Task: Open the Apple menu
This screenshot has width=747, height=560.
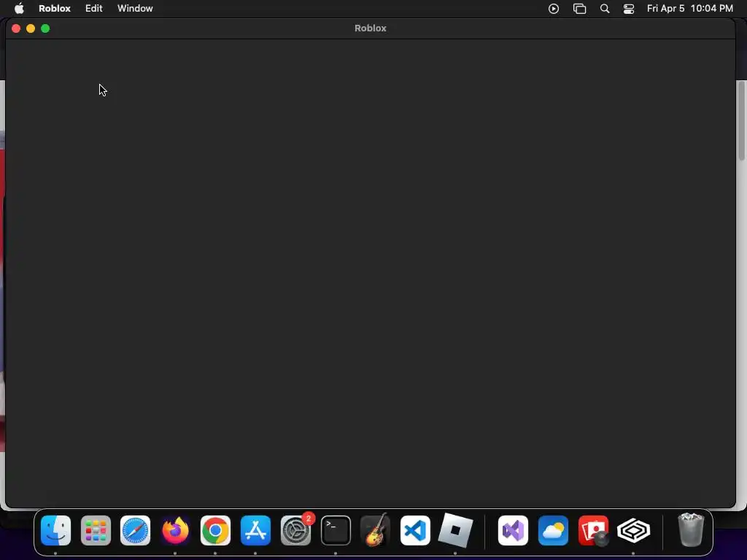Action: 19,9
